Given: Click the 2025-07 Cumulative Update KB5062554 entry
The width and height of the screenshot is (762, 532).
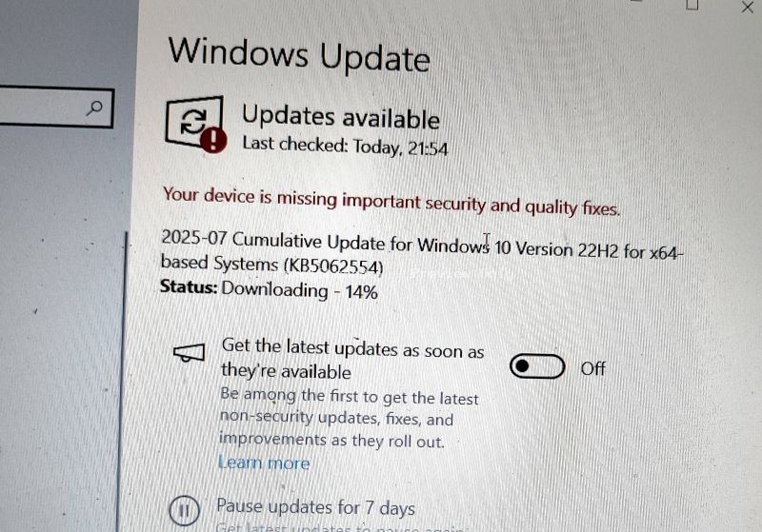Looking at the screenshot, I should click(x=422, y=252).
